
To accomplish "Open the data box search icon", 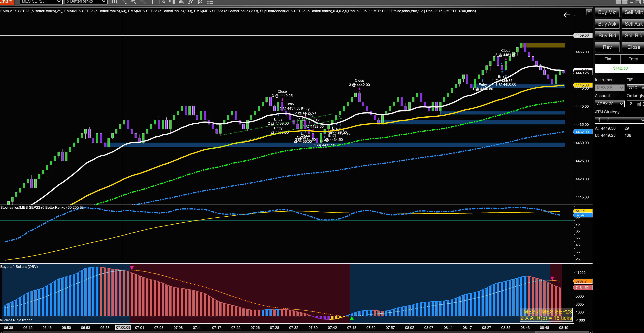I will click(x=162, y=2).
